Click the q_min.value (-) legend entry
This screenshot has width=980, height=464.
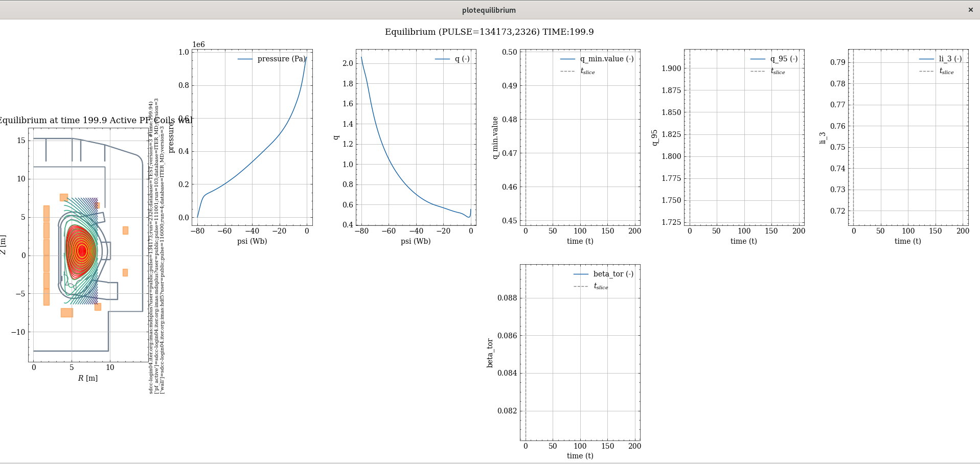(x=597, y=59)
